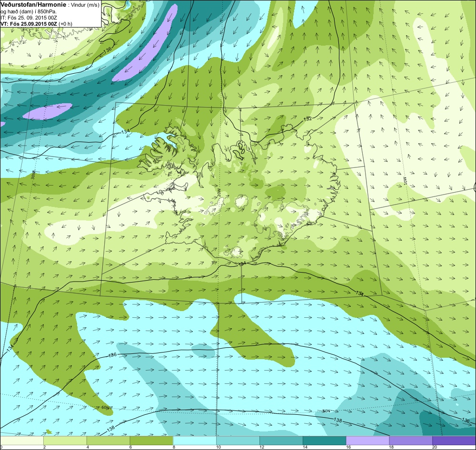Click the '136' contour label near Greenland coast
This screenshot has width=476, height=450.
108,50
